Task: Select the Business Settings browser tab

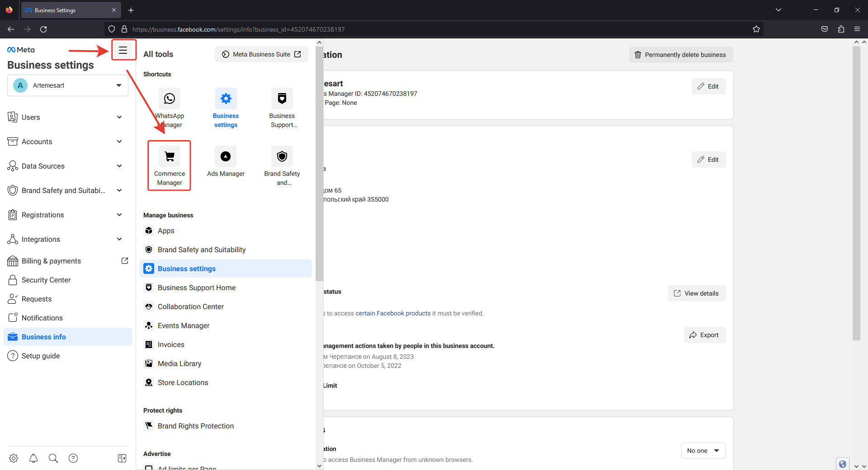Action: tap(71, 10)
